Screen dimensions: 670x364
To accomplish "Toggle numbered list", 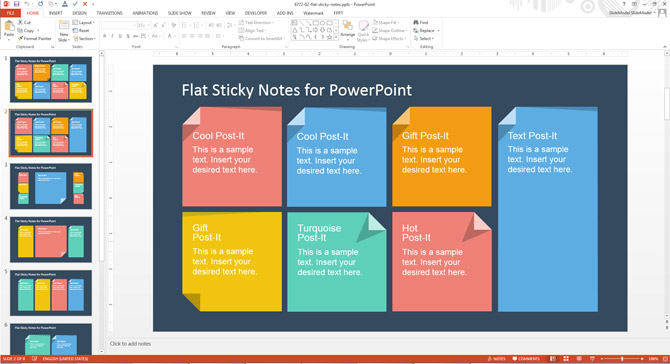I will click(197, 26).
